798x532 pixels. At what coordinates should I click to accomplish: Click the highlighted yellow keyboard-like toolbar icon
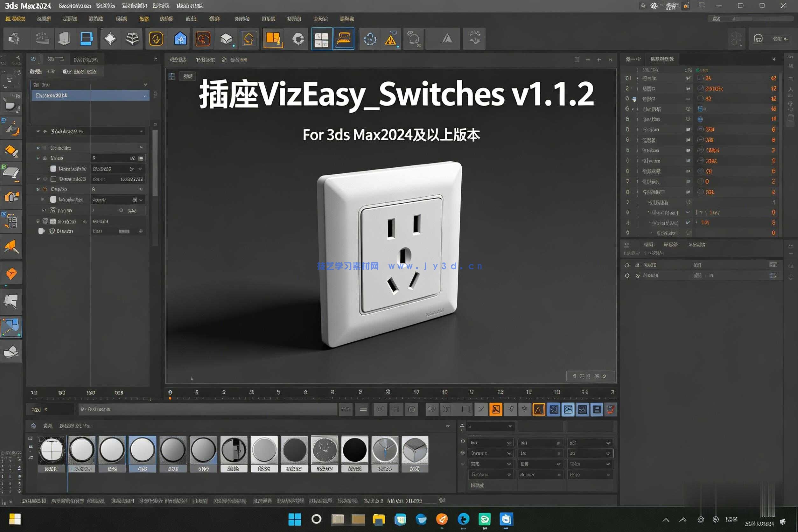coord(344,39)
